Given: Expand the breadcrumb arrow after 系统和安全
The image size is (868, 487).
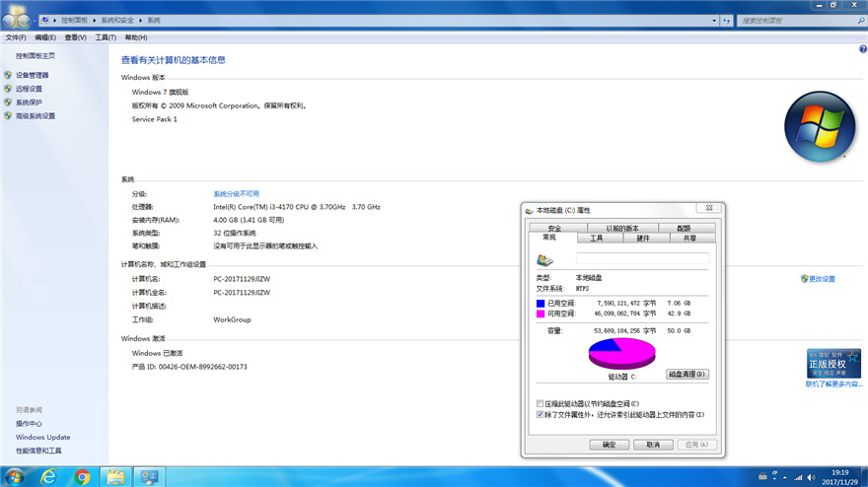Looking at the screenshot, I should [142, 20].
